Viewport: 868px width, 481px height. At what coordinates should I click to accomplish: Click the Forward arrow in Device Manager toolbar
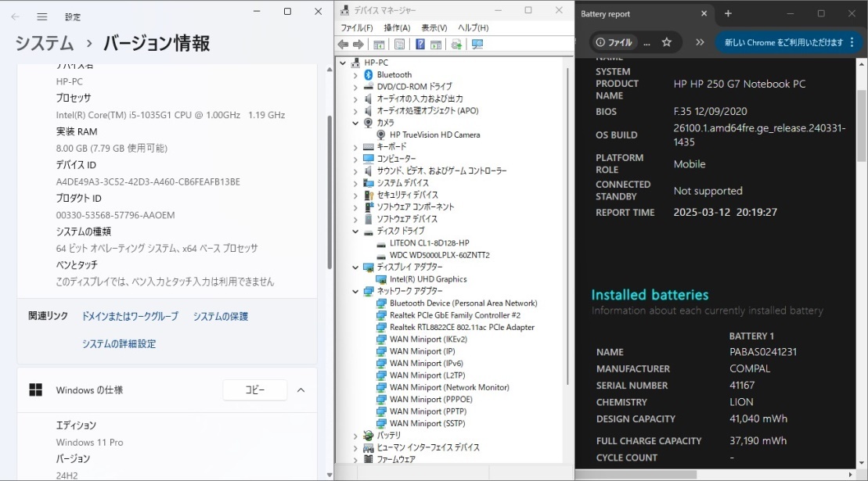coord(358,45)
